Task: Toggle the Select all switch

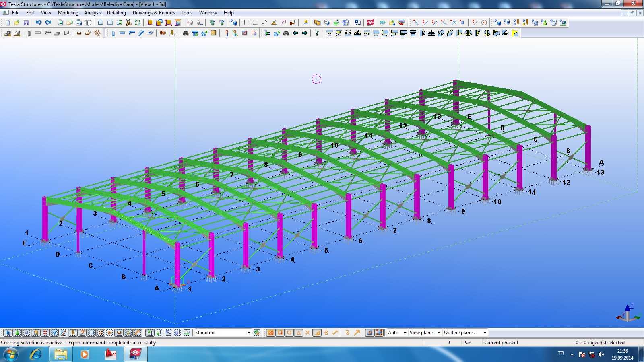Action: coord(8,333)
